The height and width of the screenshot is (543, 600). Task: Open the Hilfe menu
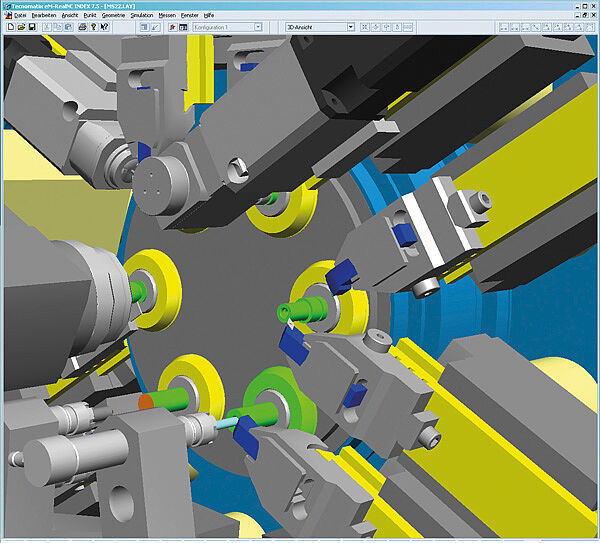click(208, 16)
